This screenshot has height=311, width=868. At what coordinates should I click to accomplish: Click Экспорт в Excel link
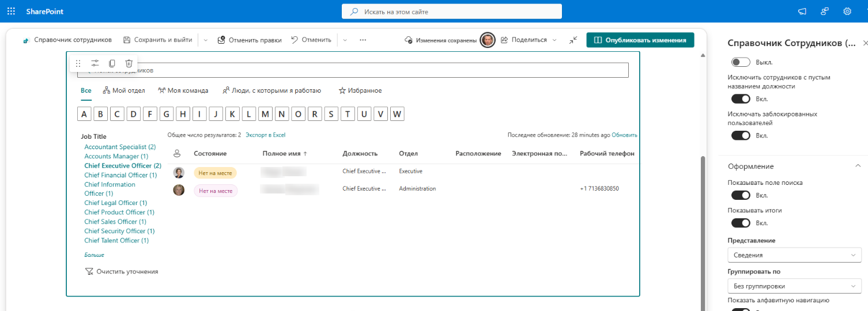[265, 135]
